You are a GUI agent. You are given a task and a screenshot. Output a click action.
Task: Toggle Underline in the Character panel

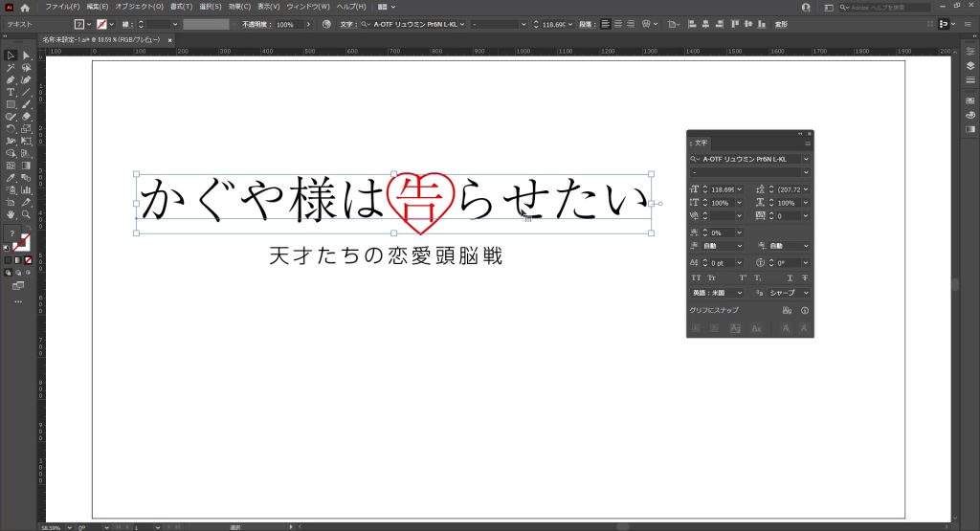click(x=790, y=277)
